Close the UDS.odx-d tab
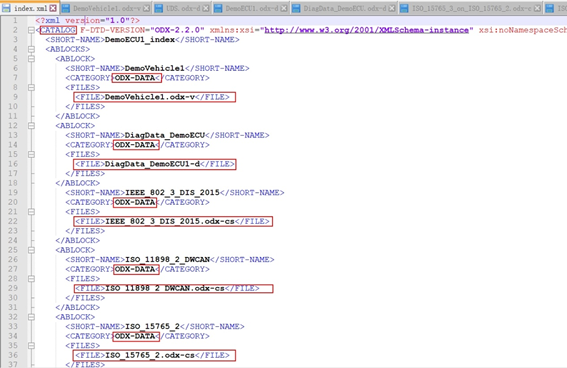 pyautogui.click(x=206, y=8)
